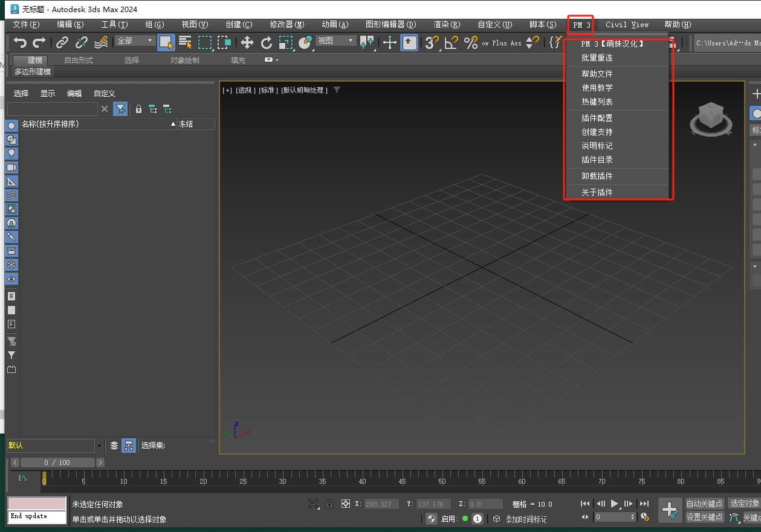The height and width of the screenshot is (532, 761).
Task: Click the Unlink Selection icon
Action: tap(82, 42)
